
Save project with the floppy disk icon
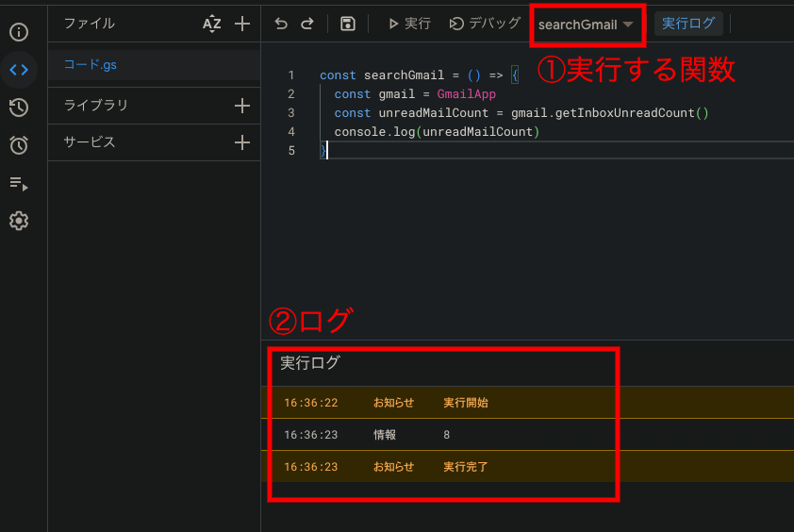[348, 24]
